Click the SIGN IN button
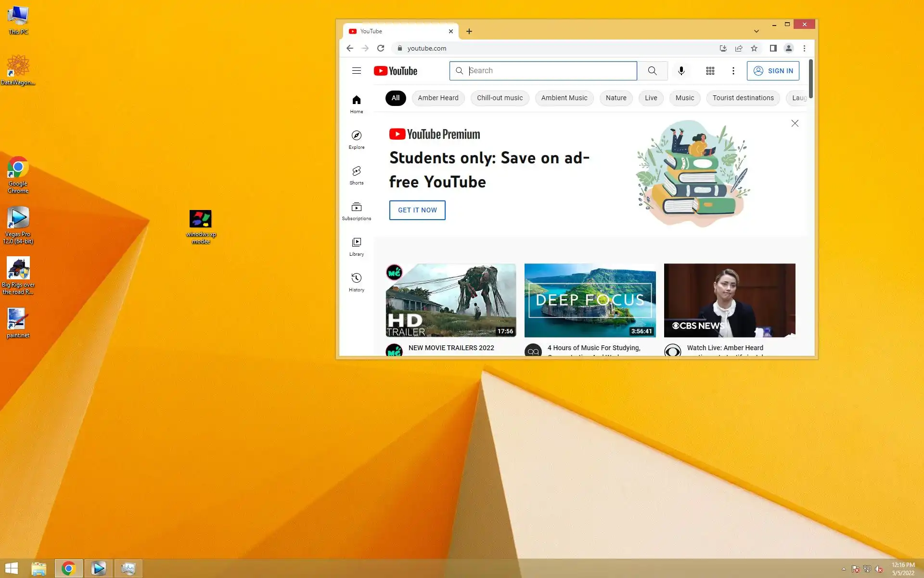Image resolution: width=924 pixels, height=578 pixels. coord(773,71)
